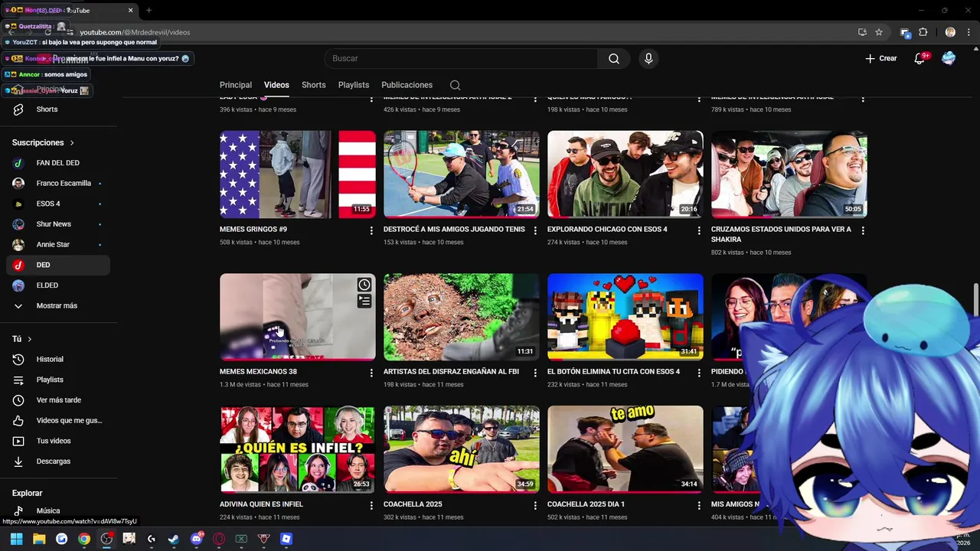Expand Mostrar más subscriptions
This screenshot has width=980, height=551.
tap(59, 305)
